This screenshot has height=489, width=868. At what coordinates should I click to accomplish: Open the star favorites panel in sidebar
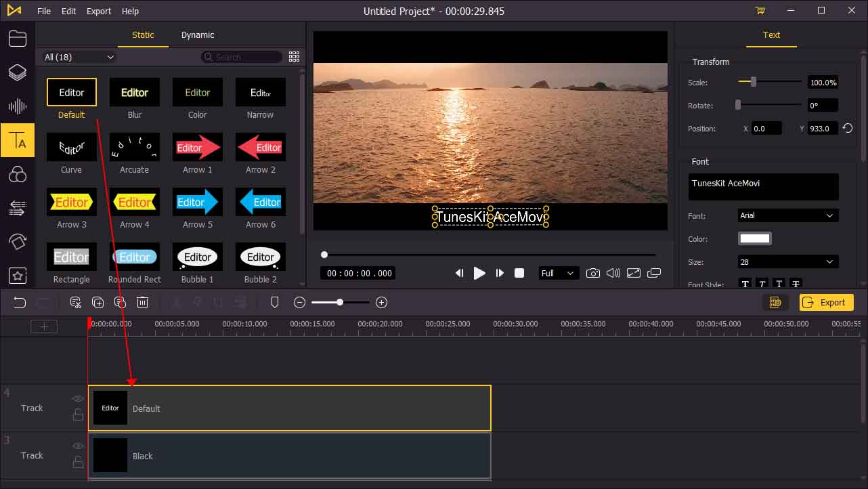pos(18,276)
